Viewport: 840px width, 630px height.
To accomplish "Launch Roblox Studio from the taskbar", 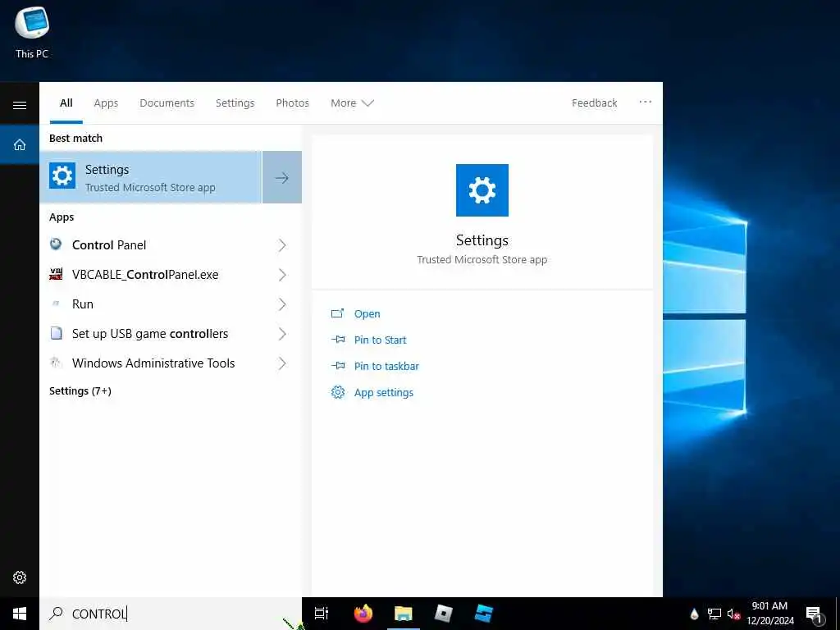I will tap(484, 614).
